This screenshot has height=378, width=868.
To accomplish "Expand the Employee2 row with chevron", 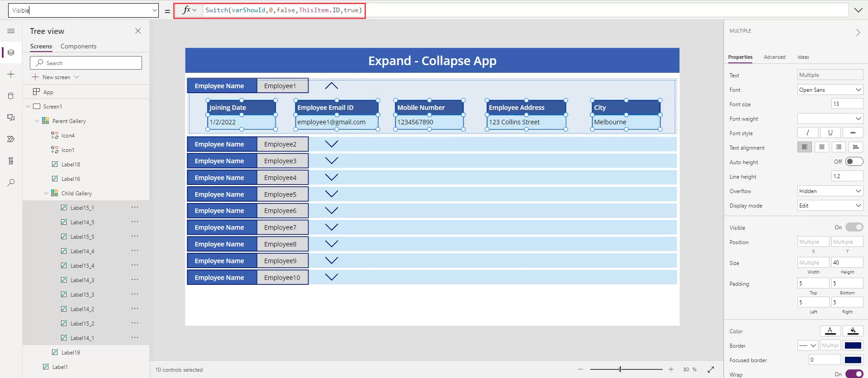I will (332, 144).
